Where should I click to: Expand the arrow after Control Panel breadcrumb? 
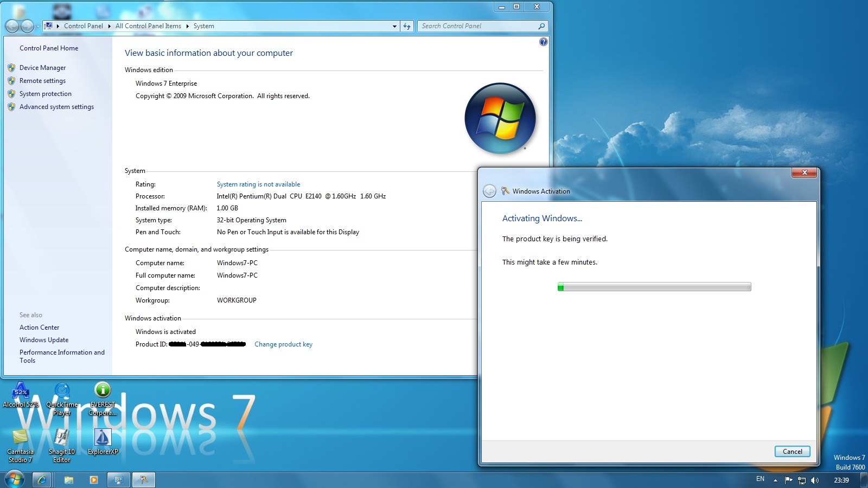(109, 26)
